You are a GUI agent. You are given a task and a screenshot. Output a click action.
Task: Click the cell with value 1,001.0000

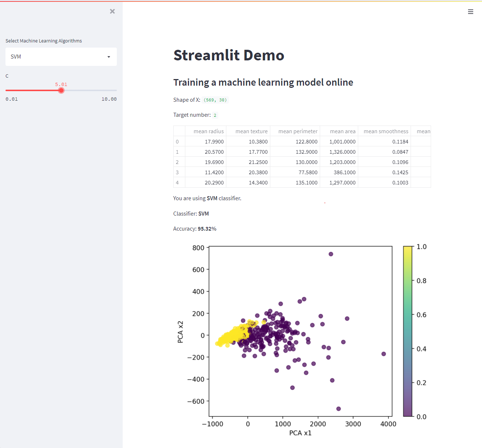[x=339, y=142]
